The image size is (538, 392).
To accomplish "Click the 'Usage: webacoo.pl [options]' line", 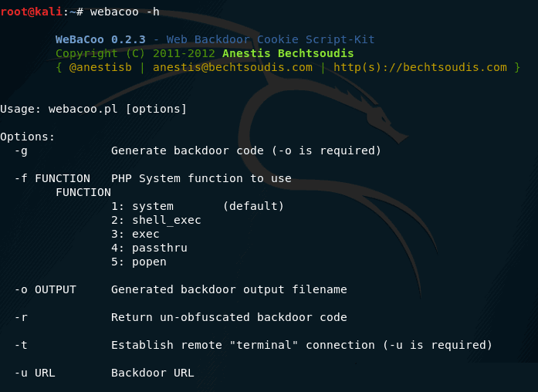I will tap(93, 109).
